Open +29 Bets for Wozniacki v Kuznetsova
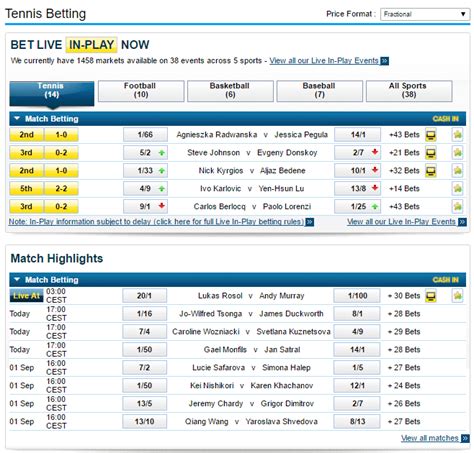The width and height of the screenshot is (474, 453). tap(404, 332)
